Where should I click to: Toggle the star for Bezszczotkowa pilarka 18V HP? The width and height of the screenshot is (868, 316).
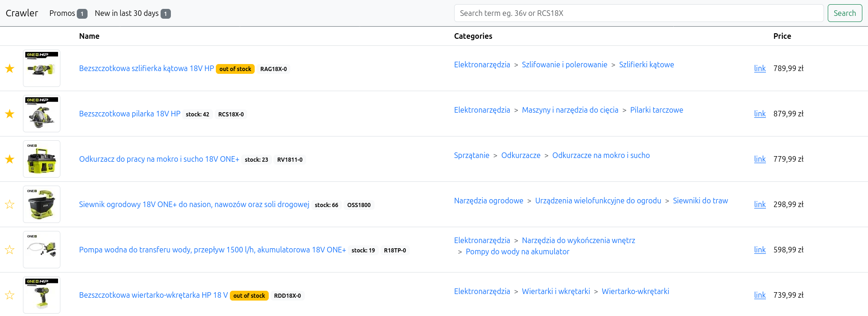click(x=9, y=114)
